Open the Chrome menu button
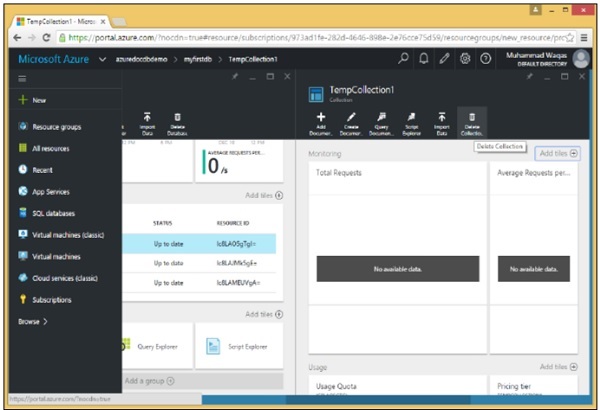This screenshot has width=600, height=410. click(584, 38)
